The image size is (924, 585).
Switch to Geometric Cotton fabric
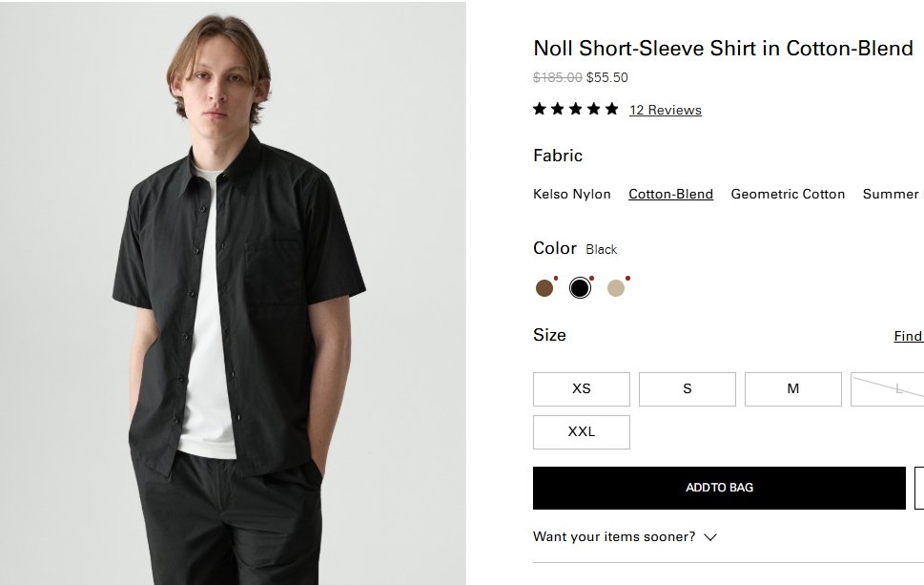(x=788, y=194)
